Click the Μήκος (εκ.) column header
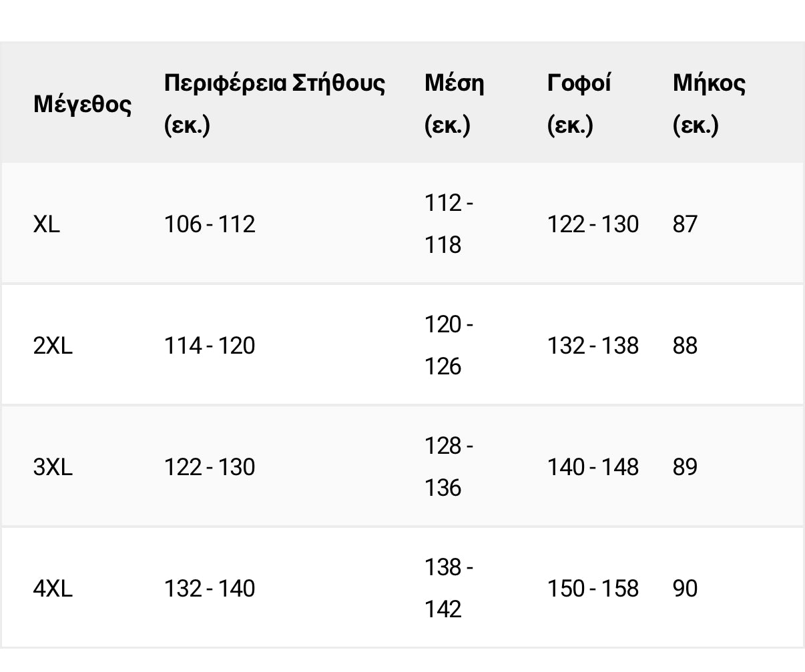The width and height of the screenshot is (805, 672). tap(709, 104)
